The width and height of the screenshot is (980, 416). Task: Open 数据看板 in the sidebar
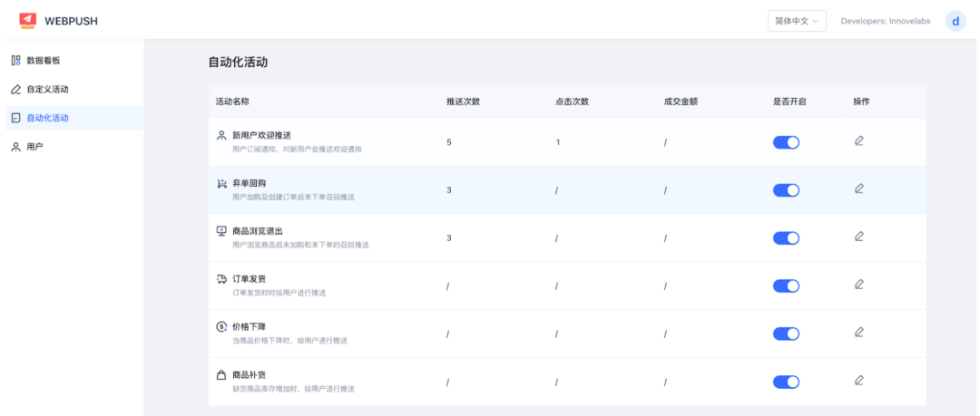click(x=43, y=61)
